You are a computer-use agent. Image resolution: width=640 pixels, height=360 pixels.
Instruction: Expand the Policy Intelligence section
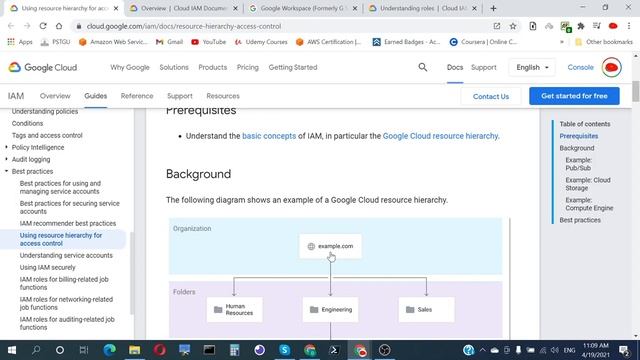pos(7,147)
